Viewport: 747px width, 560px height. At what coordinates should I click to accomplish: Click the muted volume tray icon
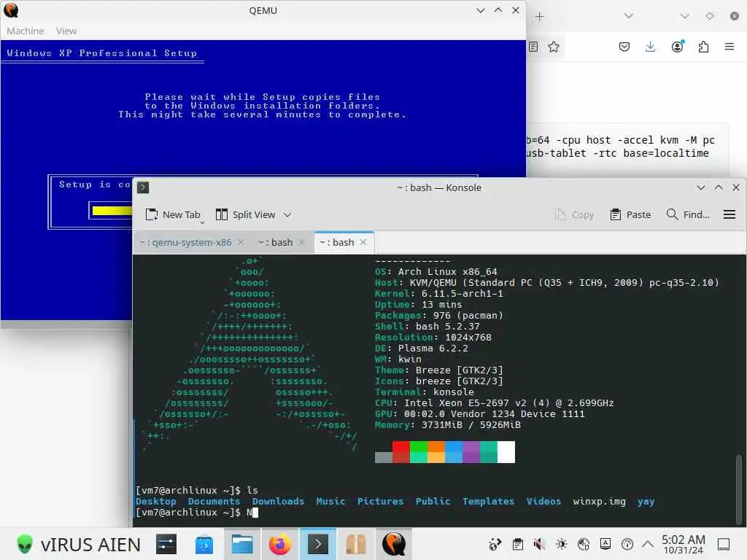(x=539, y=544)
